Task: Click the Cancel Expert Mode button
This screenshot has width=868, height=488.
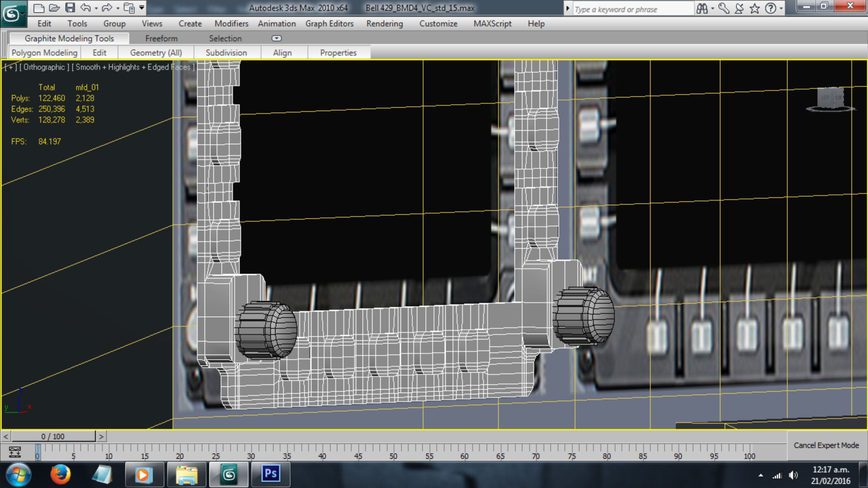Action: 826,445
